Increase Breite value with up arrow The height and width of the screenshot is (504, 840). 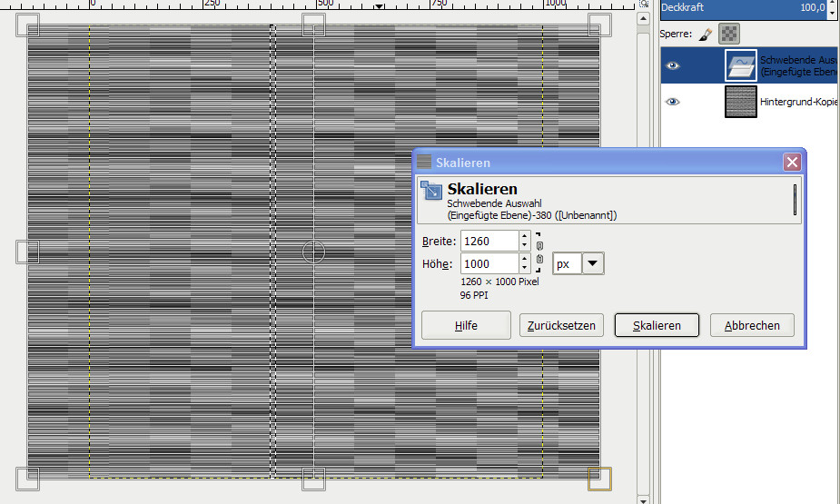point(524,236)
